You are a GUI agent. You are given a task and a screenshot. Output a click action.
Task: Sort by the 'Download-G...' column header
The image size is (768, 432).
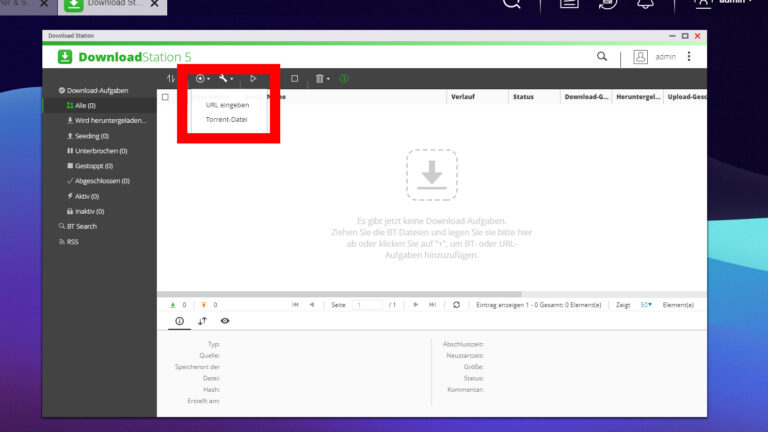point(586,97)
